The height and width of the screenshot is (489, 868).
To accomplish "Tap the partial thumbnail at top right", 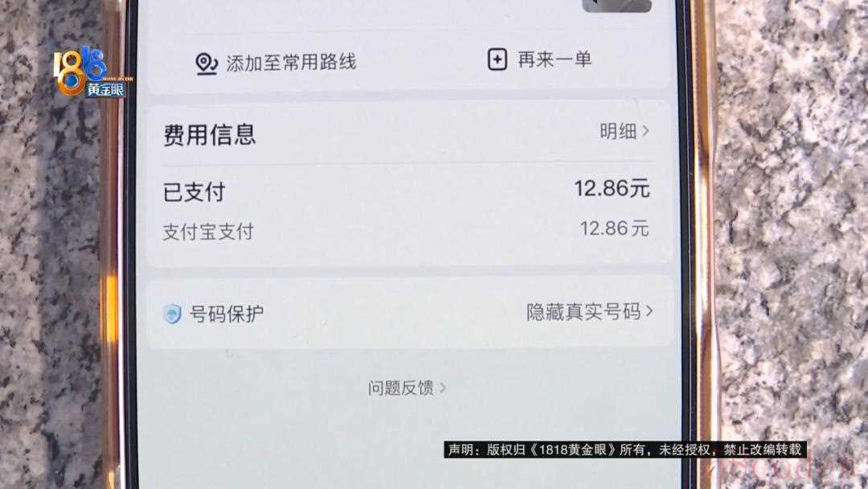I will 616,6.
